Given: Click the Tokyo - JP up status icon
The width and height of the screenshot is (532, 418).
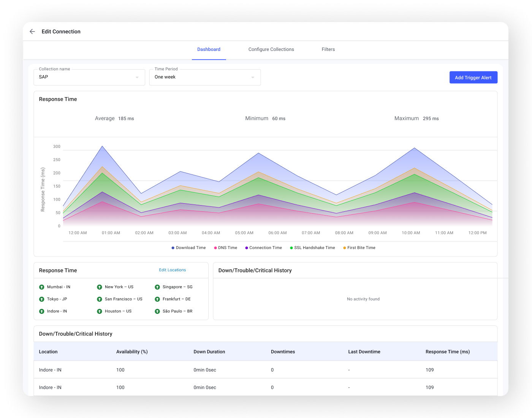Looking at the screenshot, I should tap(42, 299).
